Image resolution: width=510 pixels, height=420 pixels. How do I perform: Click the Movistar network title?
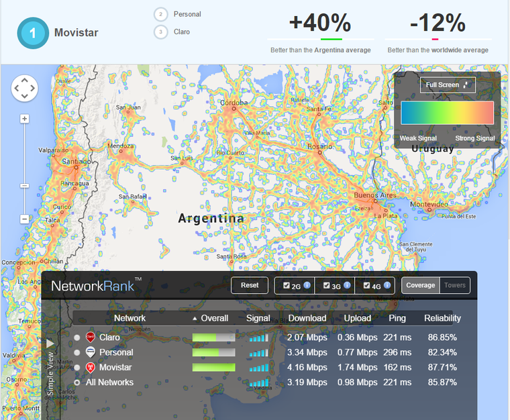[x=76, y=32]
